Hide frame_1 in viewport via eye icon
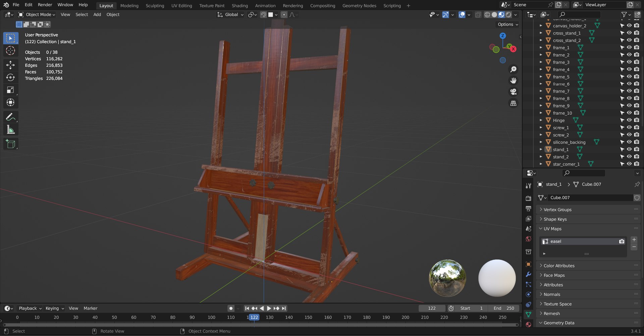The image size is (644, 336). 629,48
